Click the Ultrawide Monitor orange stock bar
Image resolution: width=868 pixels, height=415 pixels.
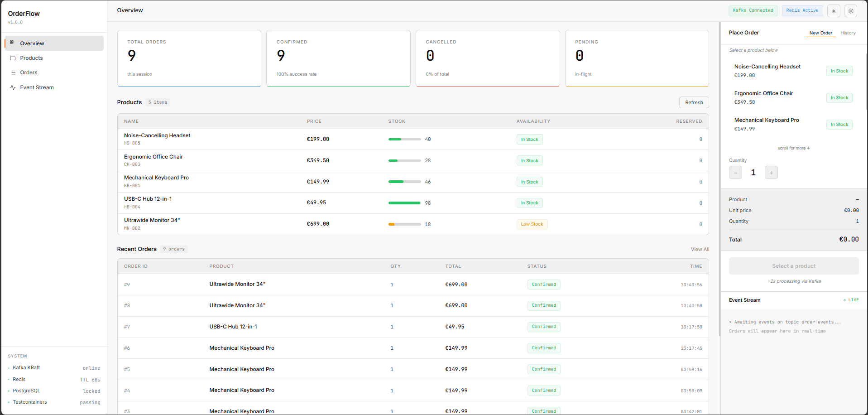click(404, 224)
